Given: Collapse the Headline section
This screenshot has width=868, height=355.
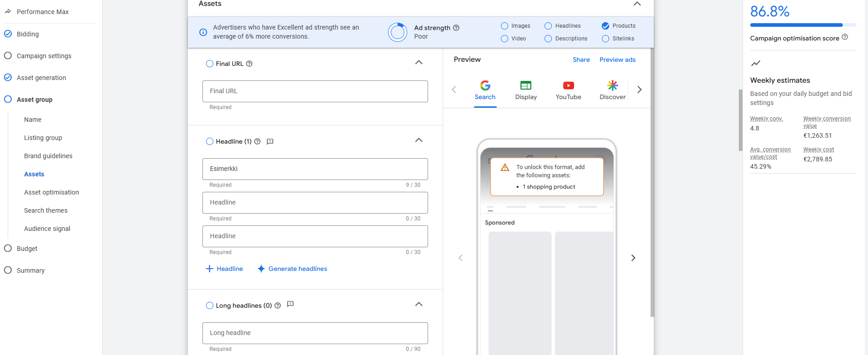Looking at the screenshot, I should point(419,140).
